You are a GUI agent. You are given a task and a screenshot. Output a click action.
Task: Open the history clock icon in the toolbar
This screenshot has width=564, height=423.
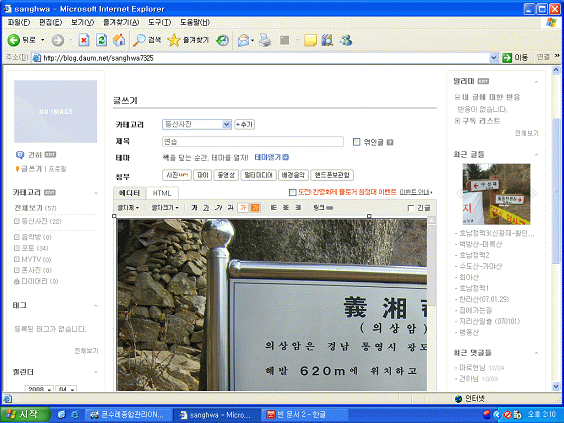(222, 40)
